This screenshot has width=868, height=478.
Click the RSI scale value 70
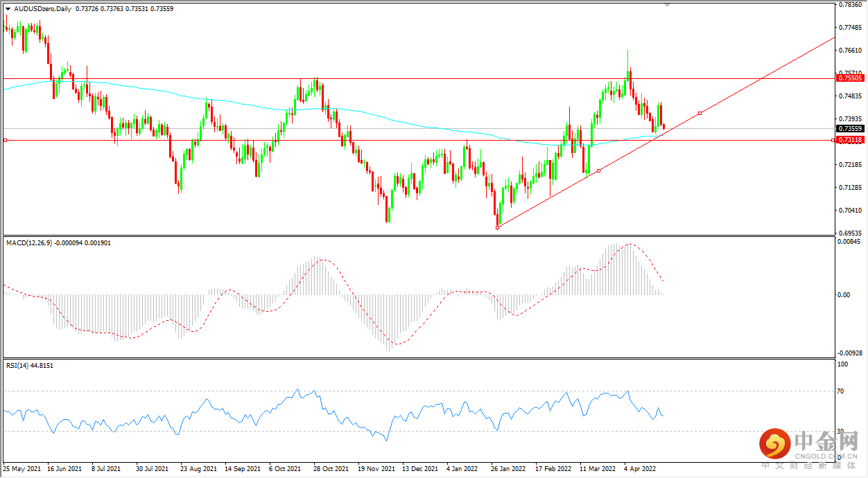coord(842,391)
